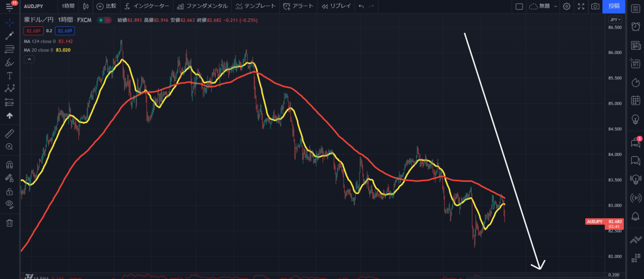Select the arrow up icon tool

(x=9, y=115)
